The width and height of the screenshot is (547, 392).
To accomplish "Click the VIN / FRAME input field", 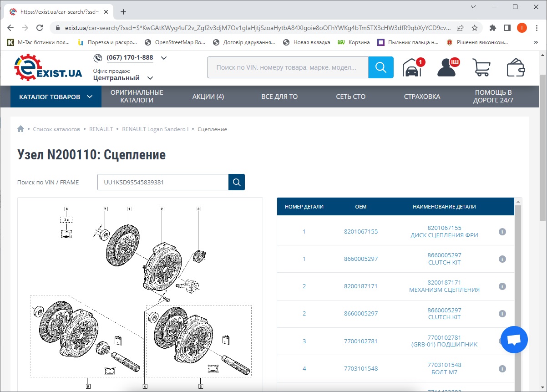I will click(162, 182).
